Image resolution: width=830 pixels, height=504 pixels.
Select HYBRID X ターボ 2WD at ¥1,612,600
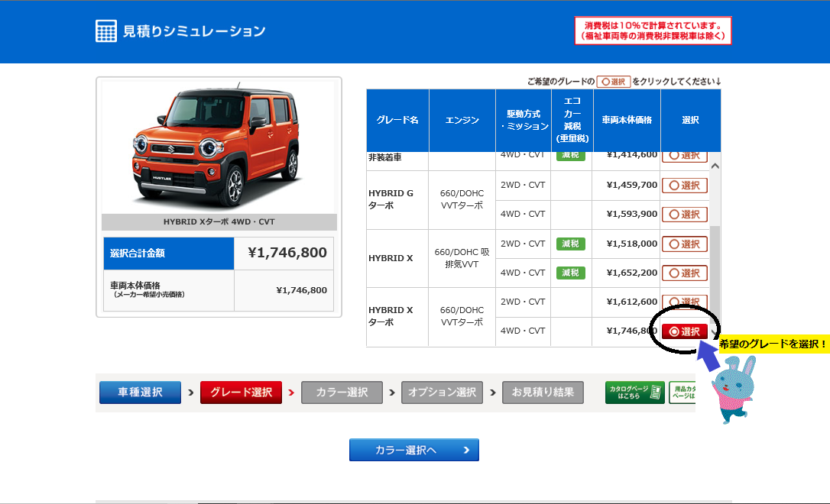(685, 302)
